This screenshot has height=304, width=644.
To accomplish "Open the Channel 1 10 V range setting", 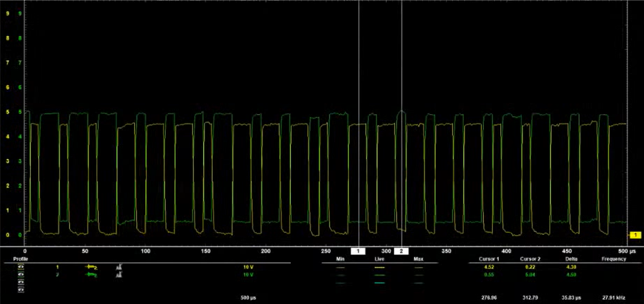I will click(x=248, y=266).
